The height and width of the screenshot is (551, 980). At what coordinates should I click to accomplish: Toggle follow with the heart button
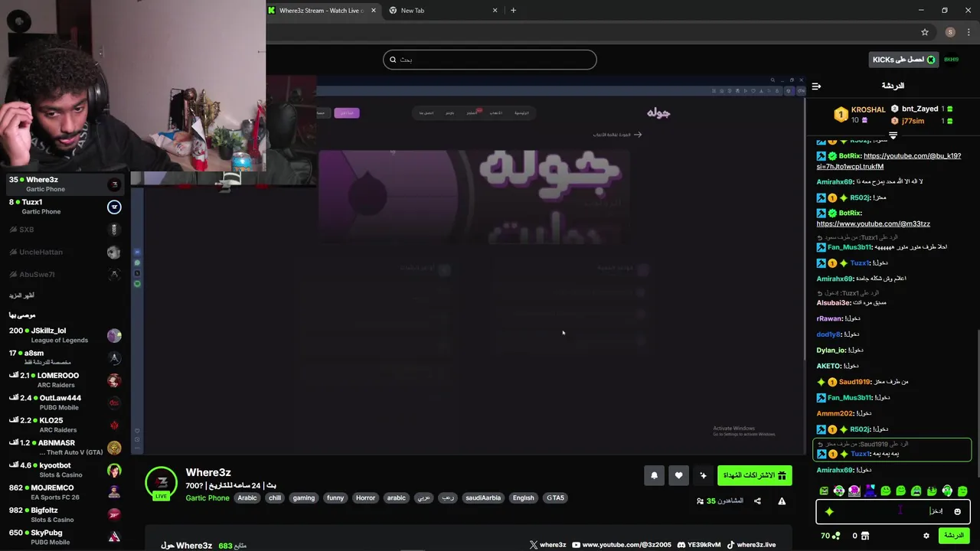tap(678, 475)
